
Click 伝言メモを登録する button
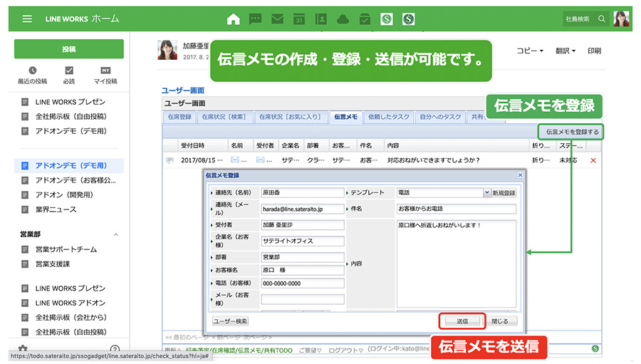pos(573,132)
